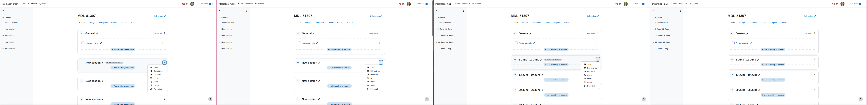Close course index drawer in third panel
The width and height of the screenshot is (868, 105).
[x=437, y=11]
